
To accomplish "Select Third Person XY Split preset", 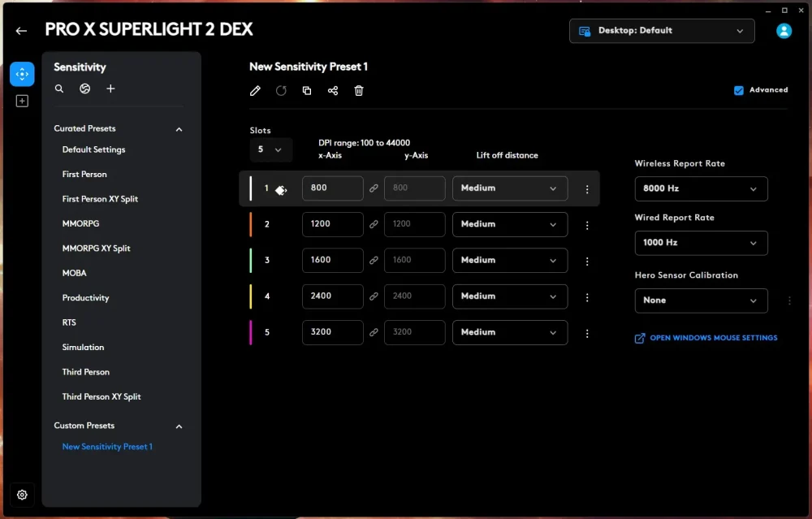I will pos(101,396).
